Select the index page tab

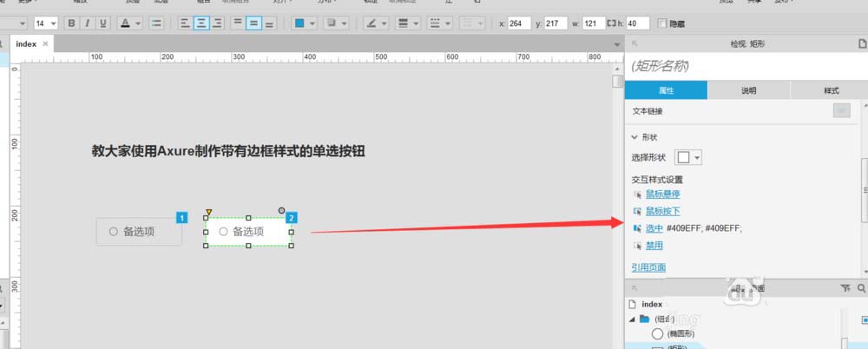pyautogui.click(x=31, y=43)
